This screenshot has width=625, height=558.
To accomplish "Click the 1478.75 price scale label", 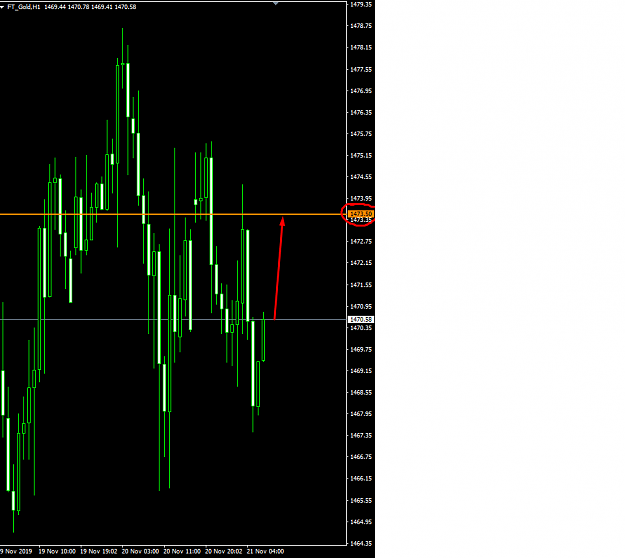I will pos(361,26).
